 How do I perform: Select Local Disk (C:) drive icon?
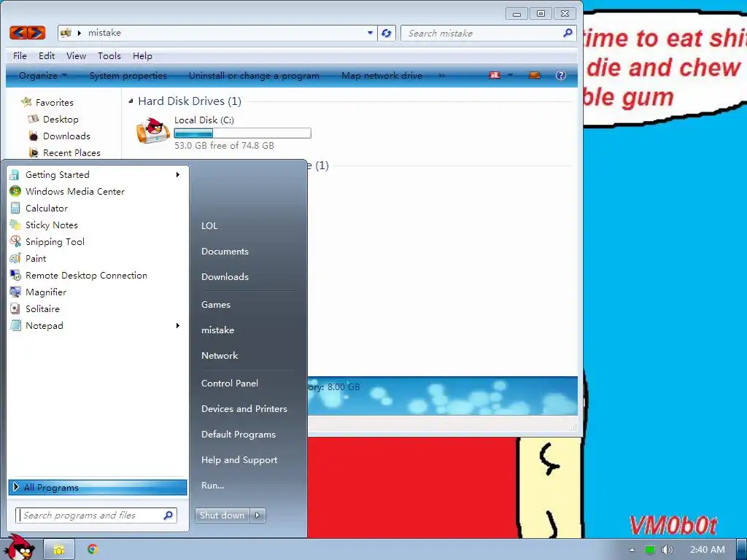pyautogui.click(x=153, y=131)
